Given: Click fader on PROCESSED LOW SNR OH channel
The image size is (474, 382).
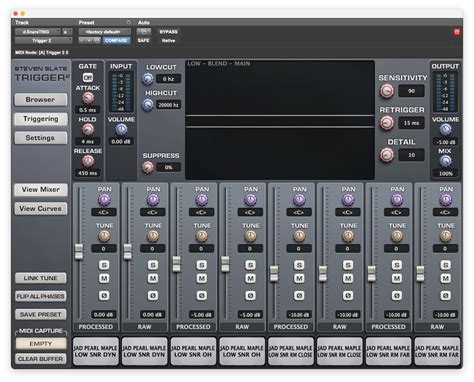Looking at the screenshot, I should [x=176, y=264].
